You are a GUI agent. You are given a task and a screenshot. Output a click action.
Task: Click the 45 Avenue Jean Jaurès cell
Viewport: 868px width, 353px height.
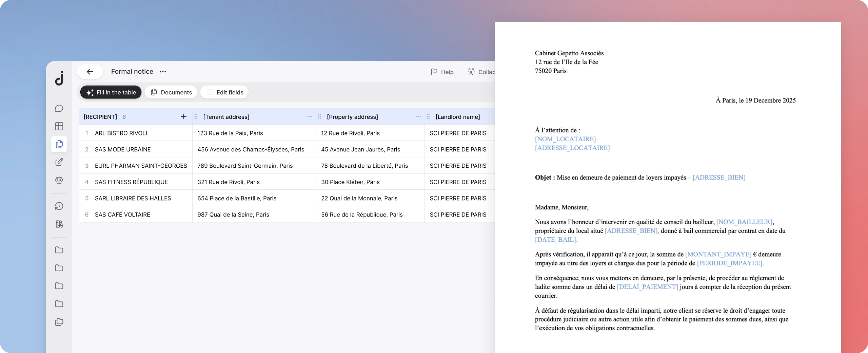pos(370,149)
